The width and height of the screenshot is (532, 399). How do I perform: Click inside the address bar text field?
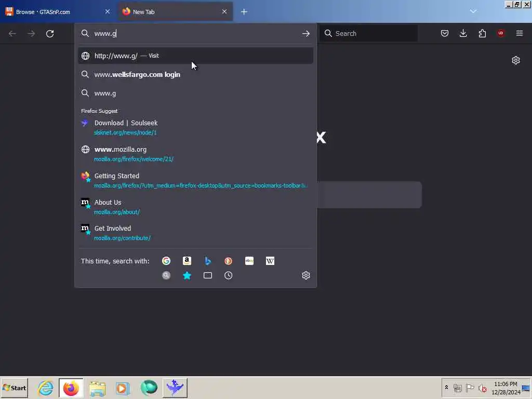[x=195, y=34]
